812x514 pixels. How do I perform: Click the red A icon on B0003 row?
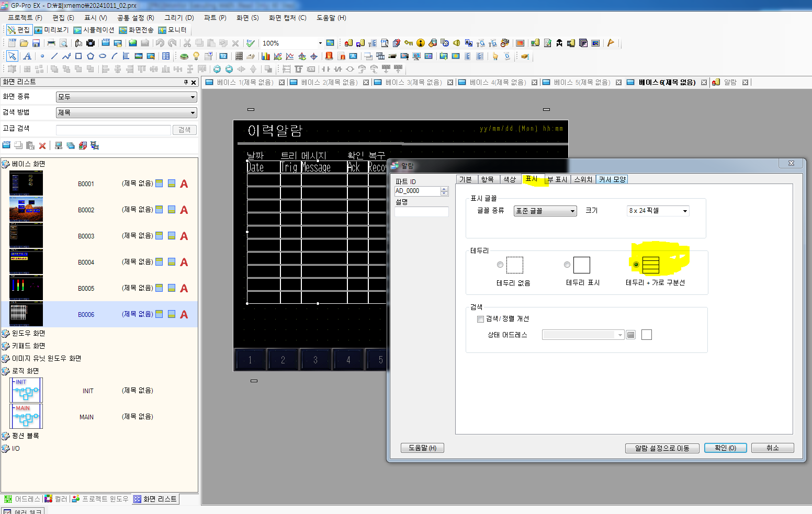[184, 236]
